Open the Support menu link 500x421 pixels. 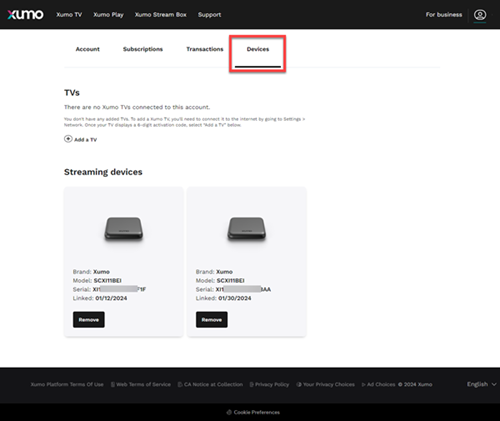(209, 15)
